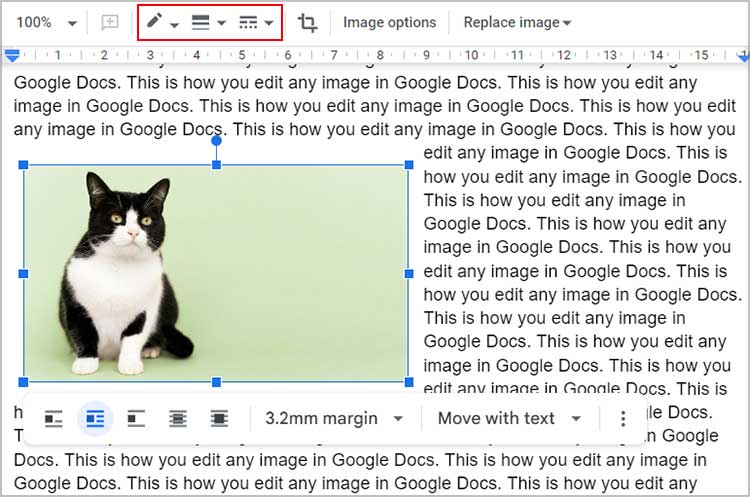The image size is (750, 497).
Task: Choose In line text wrapping
Action: tap(54, 419)
